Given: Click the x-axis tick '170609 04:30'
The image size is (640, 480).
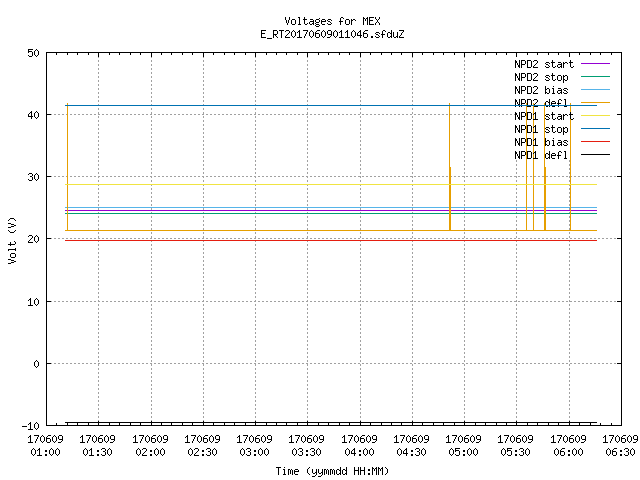Looking at the screenshot, I should pos(411,446).
